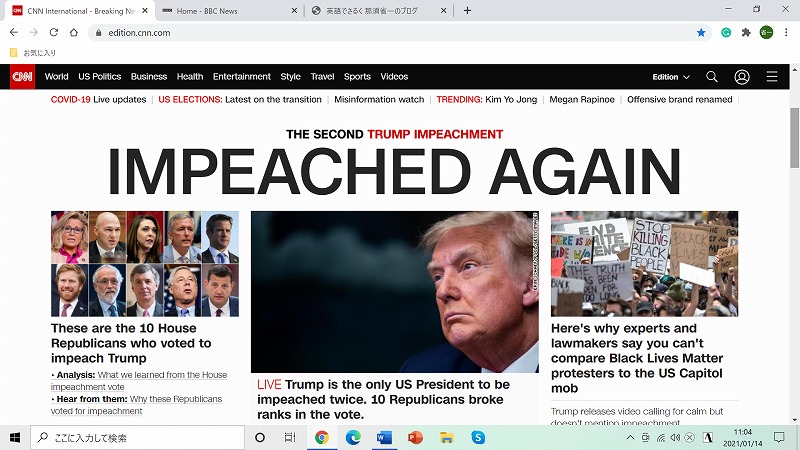Click the Black Lives Matter protest thumbnail
The image size is (800, 450).
pos(644,264)
